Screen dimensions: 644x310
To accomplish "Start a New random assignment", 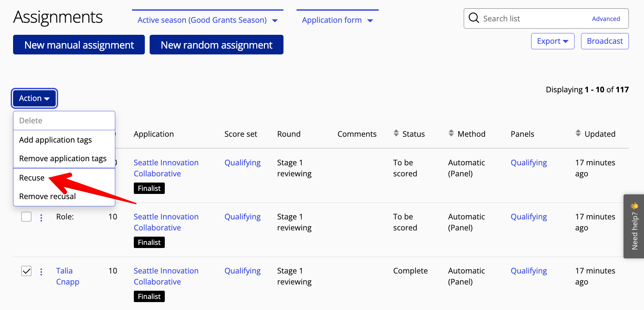I will [x=216, y=45].
